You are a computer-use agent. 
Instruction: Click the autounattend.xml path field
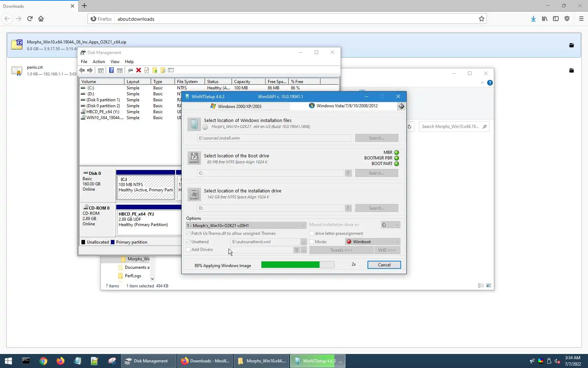tap(265, 242)
